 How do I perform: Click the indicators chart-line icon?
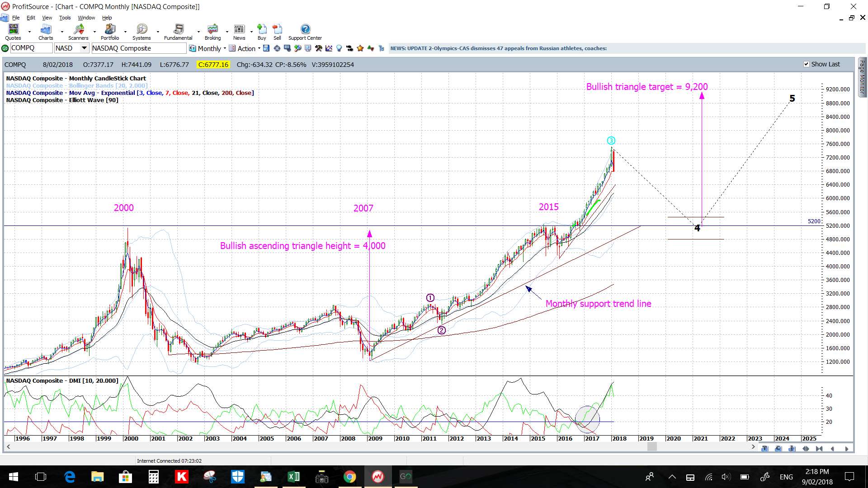click(329, 48)
